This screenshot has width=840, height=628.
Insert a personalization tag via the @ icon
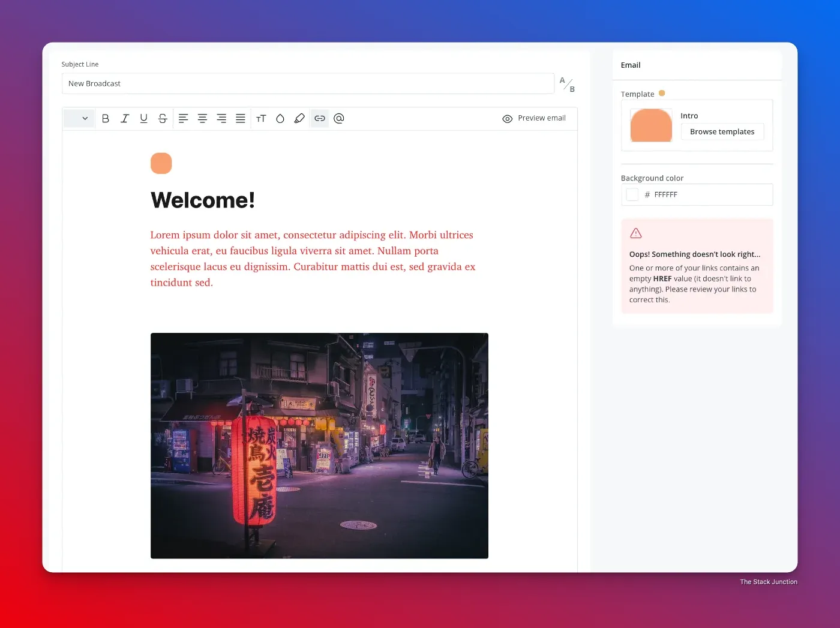(x=339, y=118)
